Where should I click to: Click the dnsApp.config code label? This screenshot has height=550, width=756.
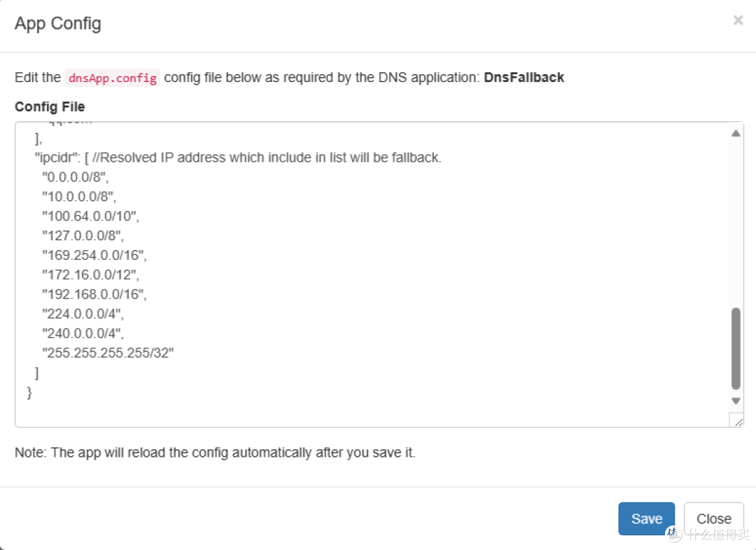point(112,78)
